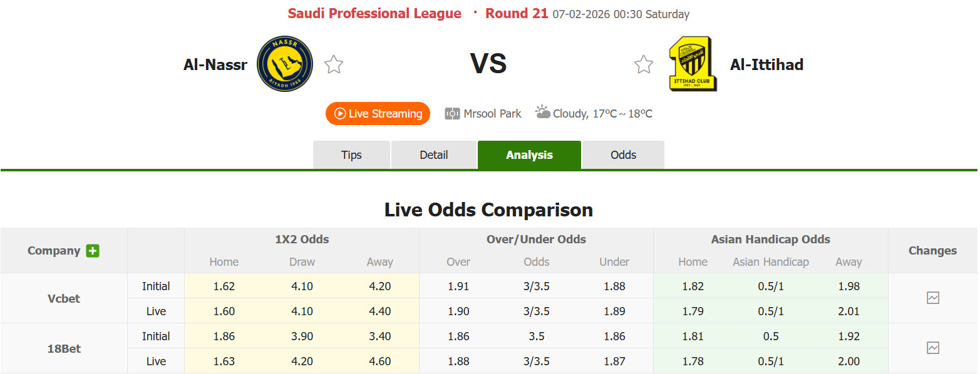Click the stadium icon beside Mrsool Park
The width and height of the screenshot is (980, 374).
451,113
